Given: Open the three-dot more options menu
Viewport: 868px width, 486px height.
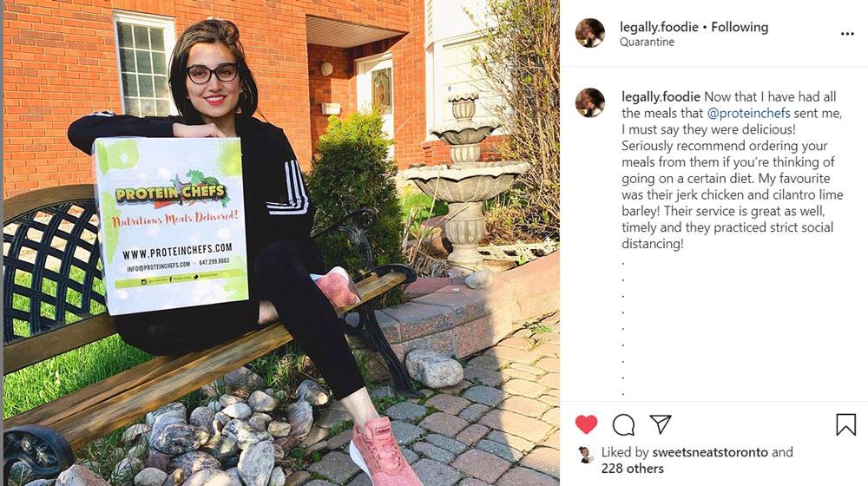Looking at the screenshot, I should pyautogui.click(x=847, y=34).
